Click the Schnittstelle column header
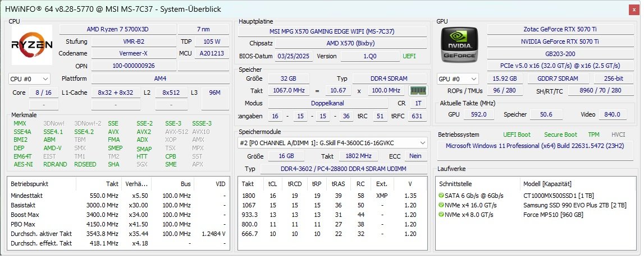 point(455,184)
